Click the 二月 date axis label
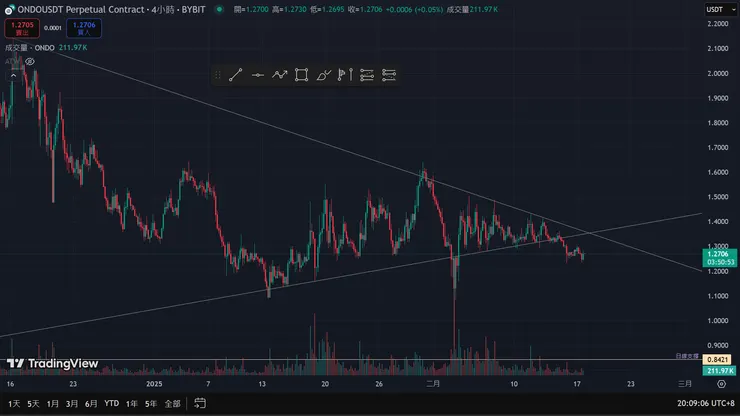This screenshot has height=416, width=740. tap(433, 384)
